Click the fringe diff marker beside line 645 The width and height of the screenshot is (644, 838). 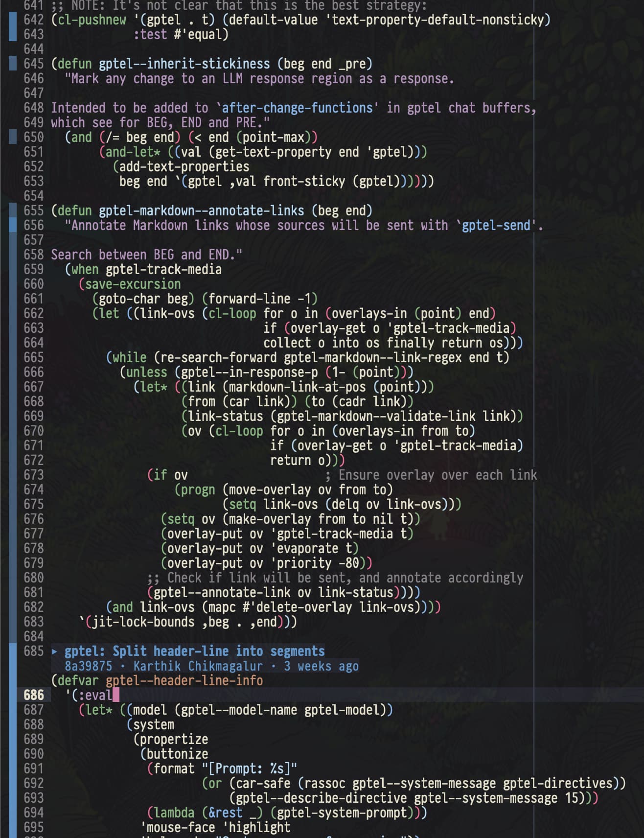tap(13, 64)
